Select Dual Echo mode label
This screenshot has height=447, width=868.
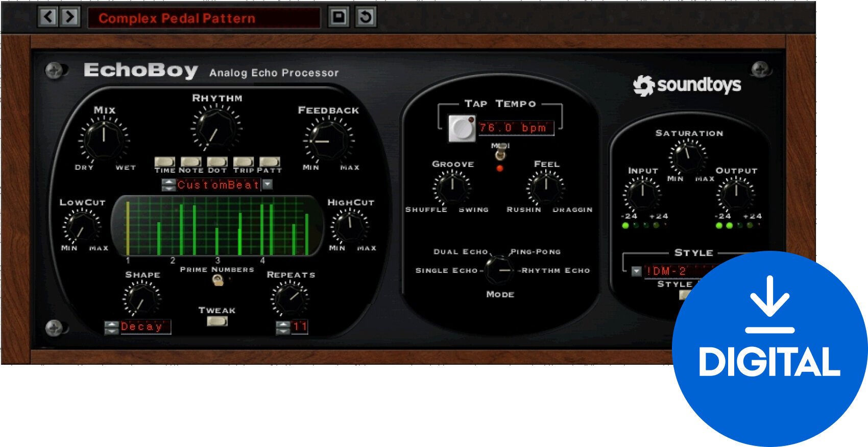[461, 252]
